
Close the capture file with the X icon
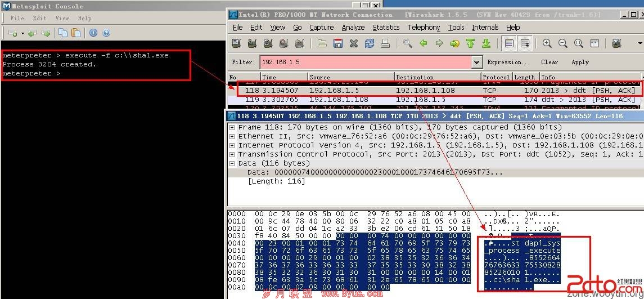354,43
